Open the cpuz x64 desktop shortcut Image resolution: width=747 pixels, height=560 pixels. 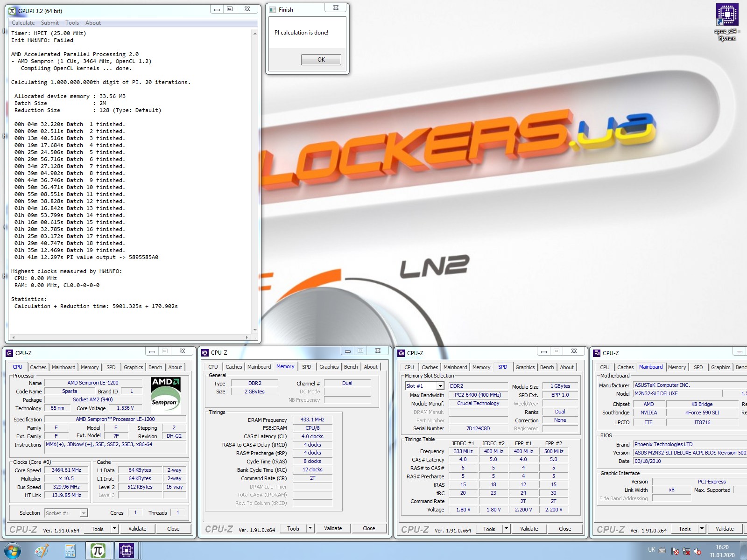coord(727,22)
